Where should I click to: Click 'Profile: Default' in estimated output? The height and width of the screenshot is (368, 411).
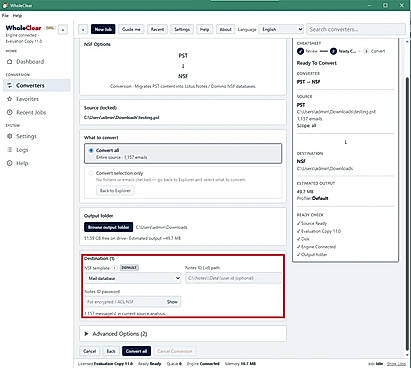(312, 198)
